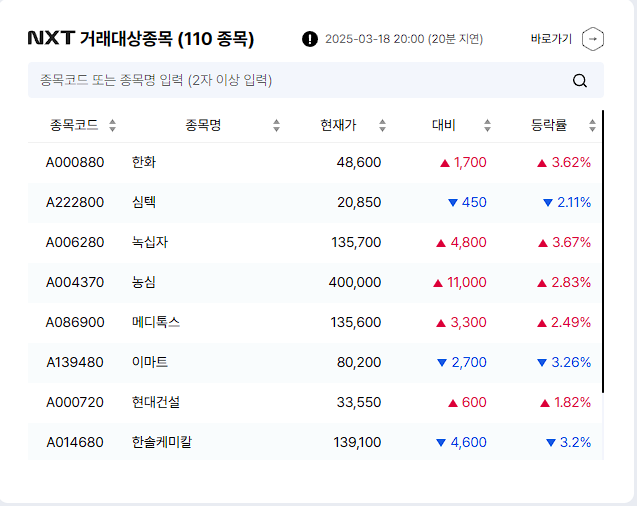Select stock name 녹십자
The height and width of the screenshot is (506, 637).
(x=150, y=242)
